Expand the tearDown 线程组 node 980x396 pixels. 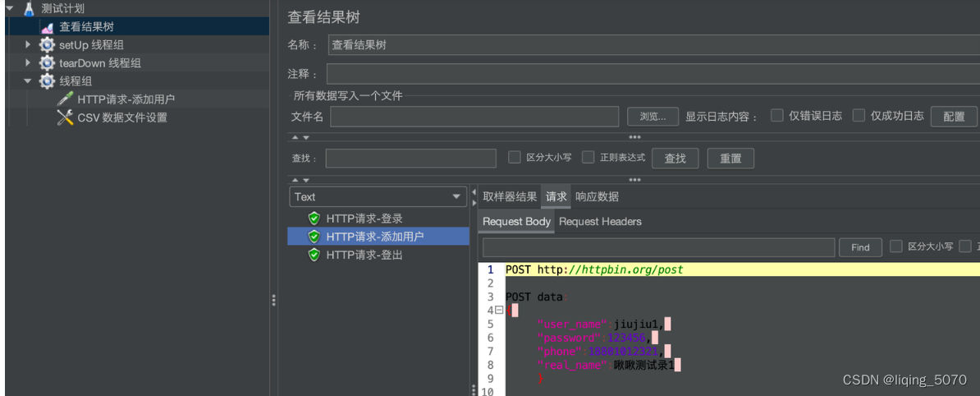coord(28,63)
